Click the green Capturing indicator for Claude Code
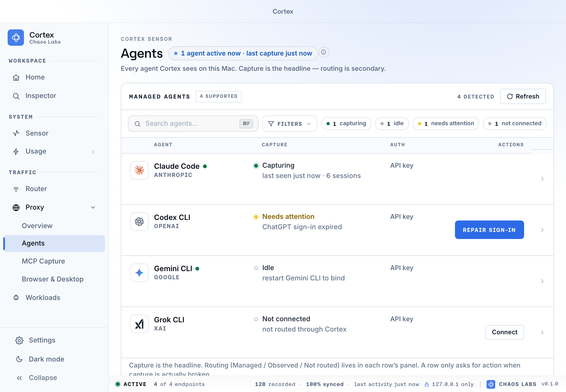The width and height of the screenshot is (566, 392). click(256, 166)
